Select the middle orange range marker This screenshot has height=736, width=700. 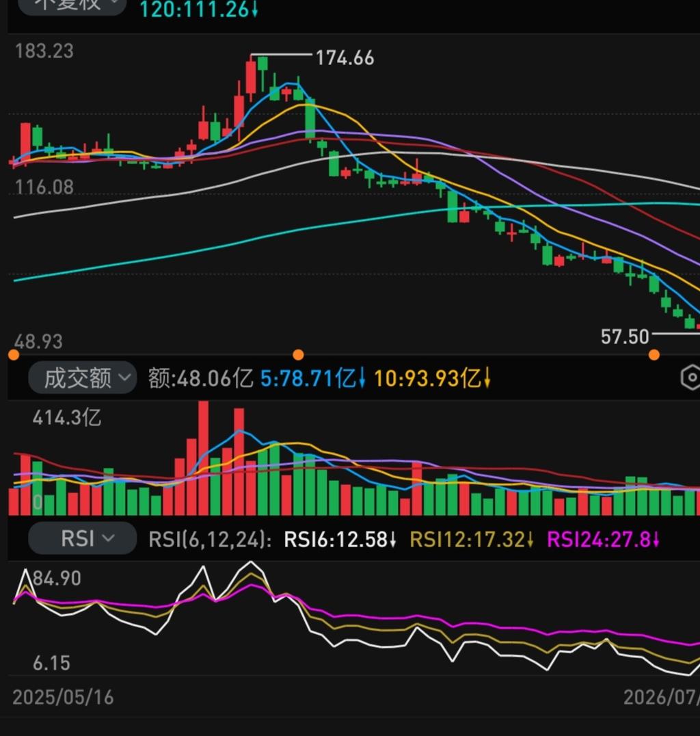298,355
